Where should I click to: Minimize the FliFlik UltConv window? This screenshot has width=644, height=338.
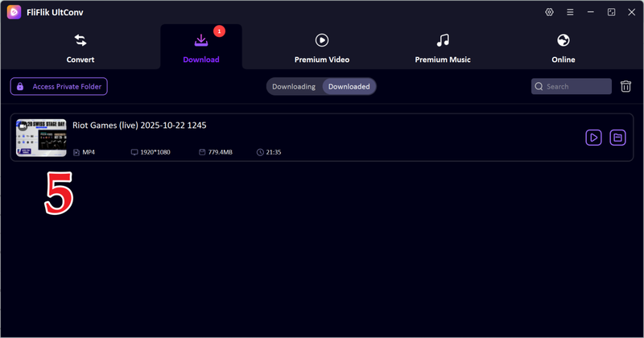pyautogui.click(x=591, y=12)
